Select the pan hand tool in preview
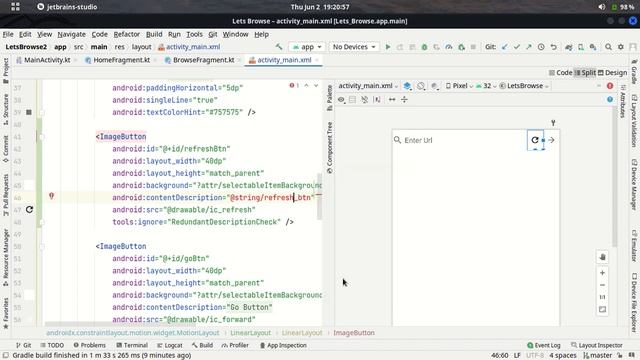 pyautogui.click(x=602, y=257)
